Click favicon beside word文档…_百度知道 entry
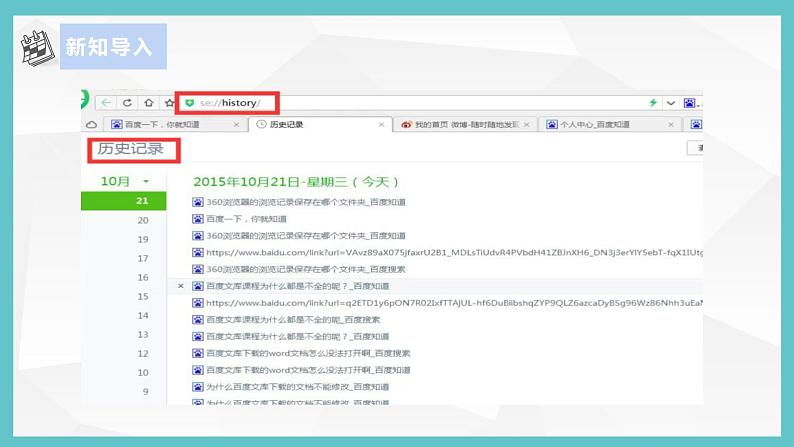The width and height of the screenshot is (794, 447). (x=197, y=370)
